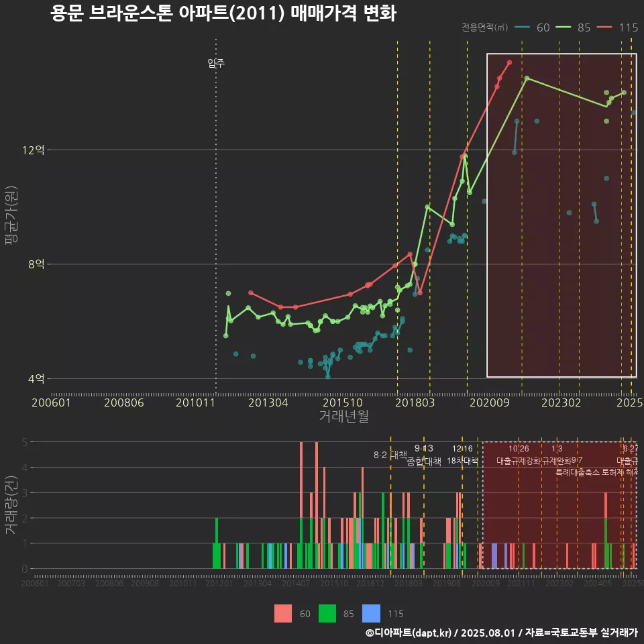The image size is (644, 644).
Task: Click 201906 on the lower chart x-axis
Action: pyautogui.click(x=447, y=583)
